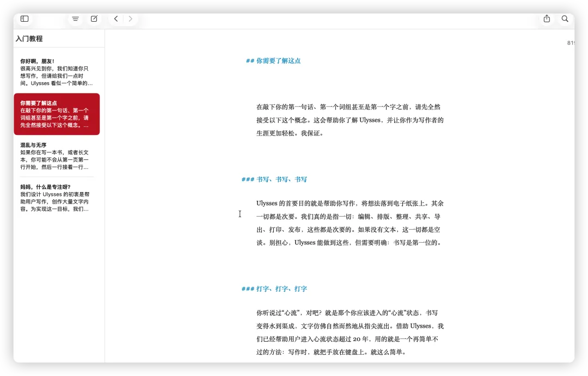
Task: Click paragraph starting '在敲下你的第一句话'
Action: coord(350,120)
